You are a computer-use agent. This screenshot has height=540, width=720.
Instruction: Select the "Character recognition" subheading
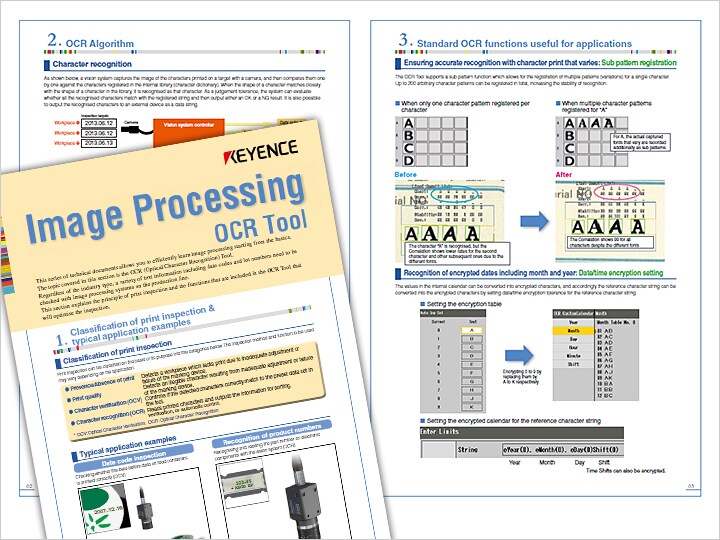(92, 64)
